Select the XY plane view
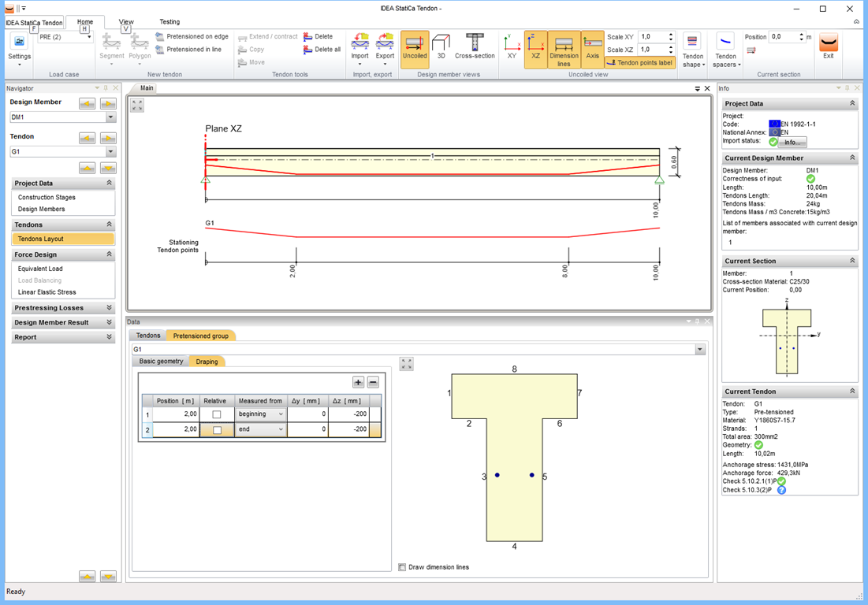868x605 pixels. [x=512, y=46]
